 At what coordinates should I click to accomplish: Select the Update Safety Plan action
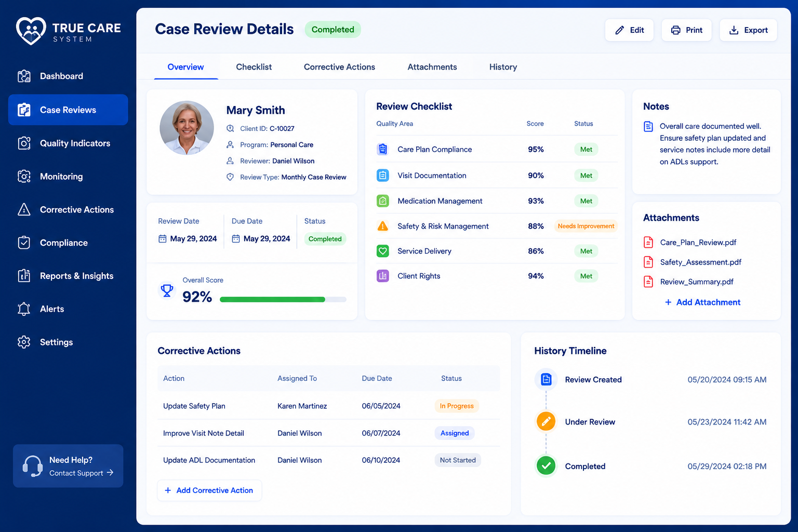[x=194, y=406]
